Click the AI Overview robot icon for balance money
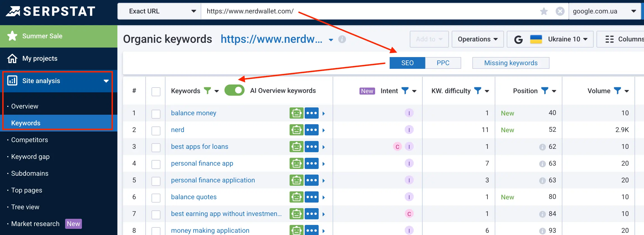The width and height of the screenshot is (644, 235). pyautogui.click(x=296, y=113)
